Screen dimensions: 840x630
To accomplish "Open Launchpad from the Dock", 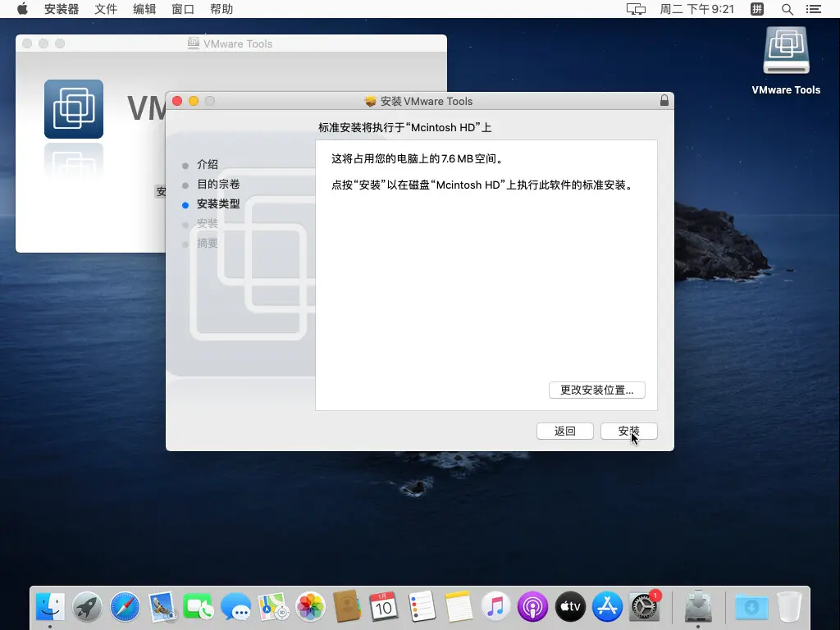I will pos(87,607).
